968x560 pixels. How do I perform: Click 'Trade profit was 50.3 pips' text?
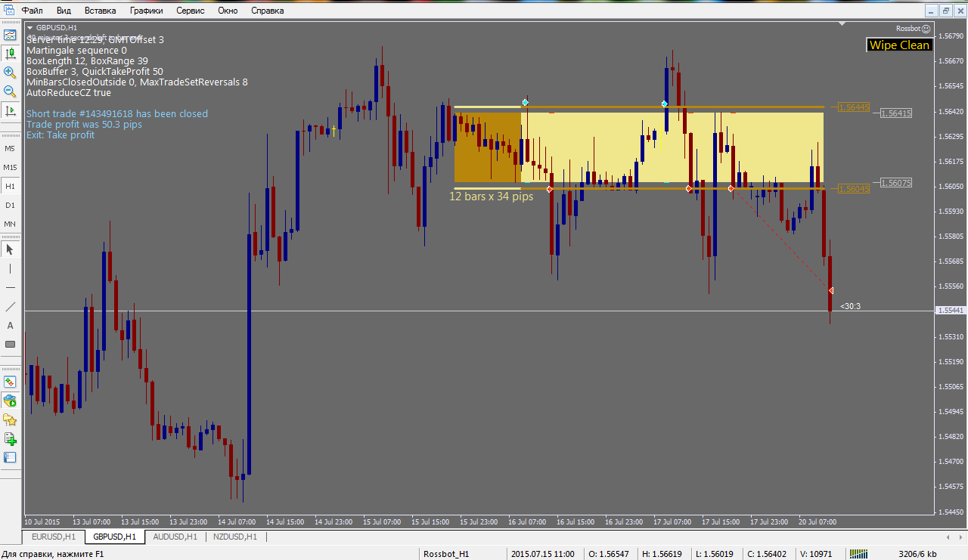point(84,125)
